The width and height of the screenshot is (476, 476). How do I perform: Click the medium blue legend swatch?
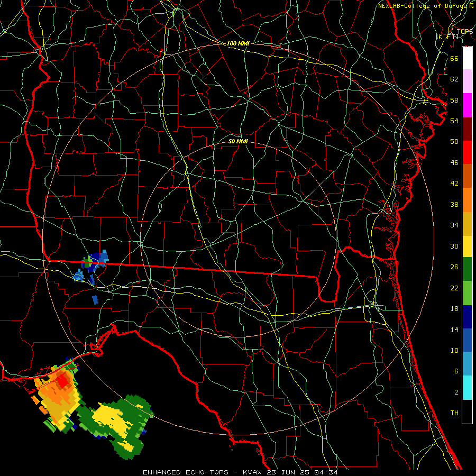pos(467,340)
